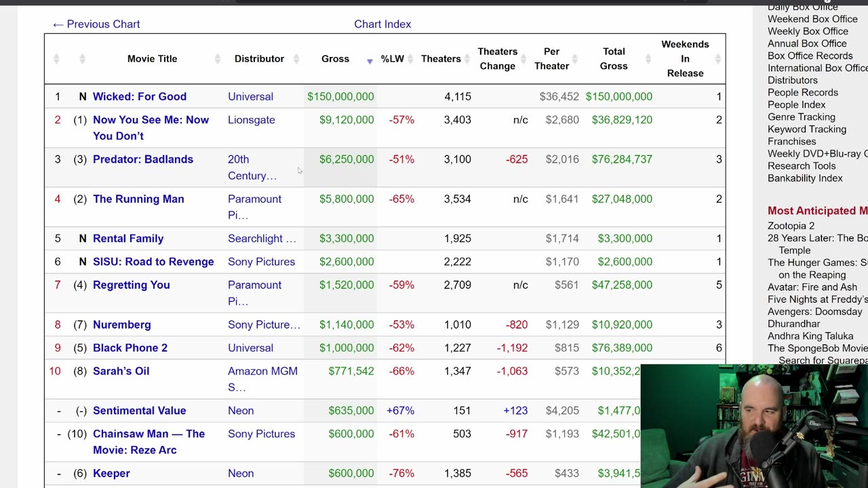Click the Theaters Change sort arrows
868x488 pixels.
524,59
